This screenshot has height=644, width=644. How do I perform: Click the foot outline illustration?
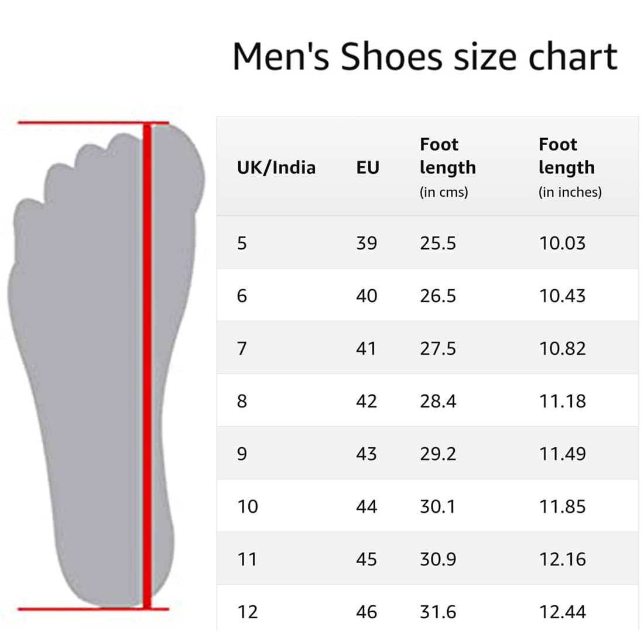[106, 365]
